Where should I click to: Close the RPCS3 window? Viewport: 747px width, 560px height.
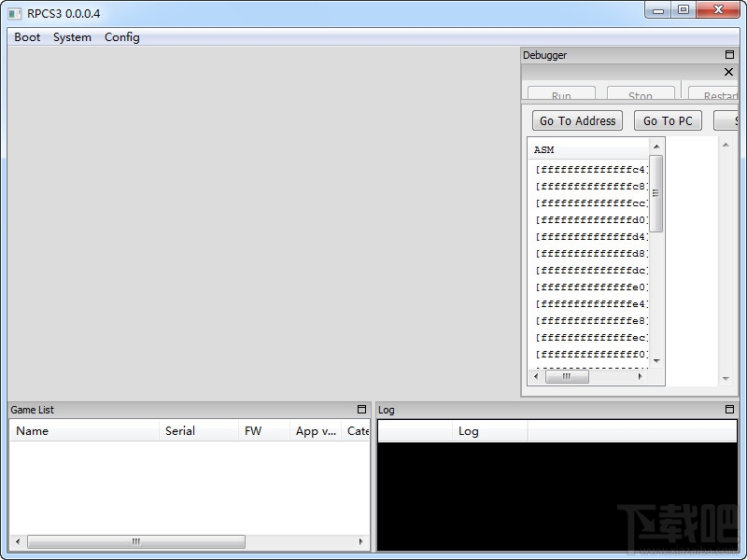[x=718, y=10]
